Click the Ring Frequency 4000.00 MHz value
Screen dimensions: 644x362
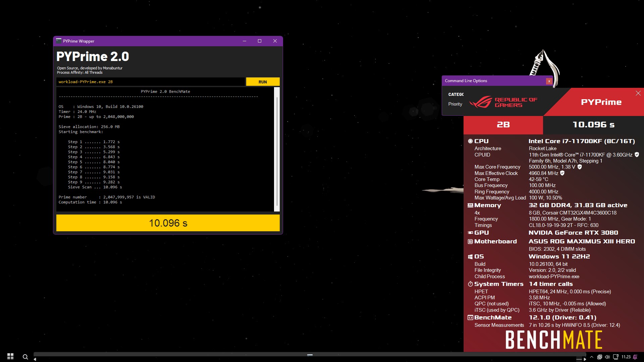pos(543,192)
